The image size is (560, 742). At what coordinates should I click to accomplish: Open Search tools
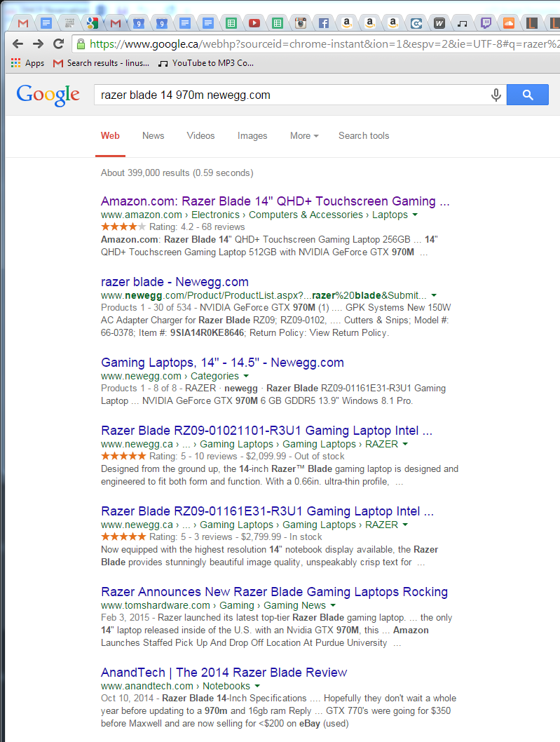tap(364, 136)
